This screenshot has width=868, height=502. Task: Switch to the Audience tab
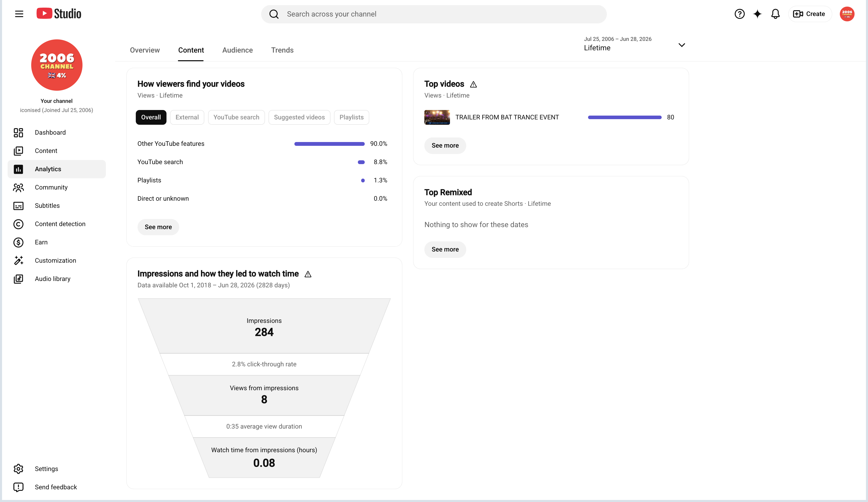pyautogui.click(x=237, y=50)
